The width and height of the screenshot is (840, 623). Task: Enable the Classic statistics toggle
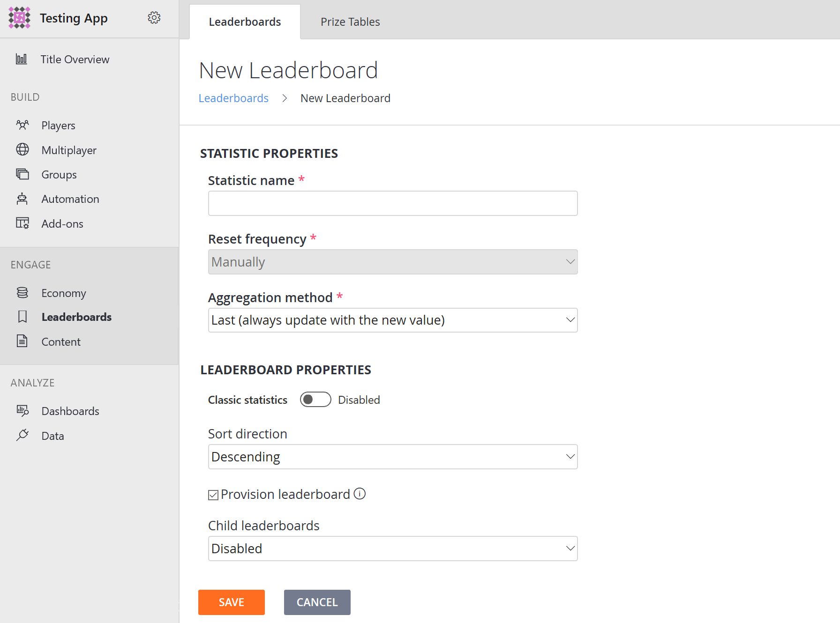coord(315,400)
